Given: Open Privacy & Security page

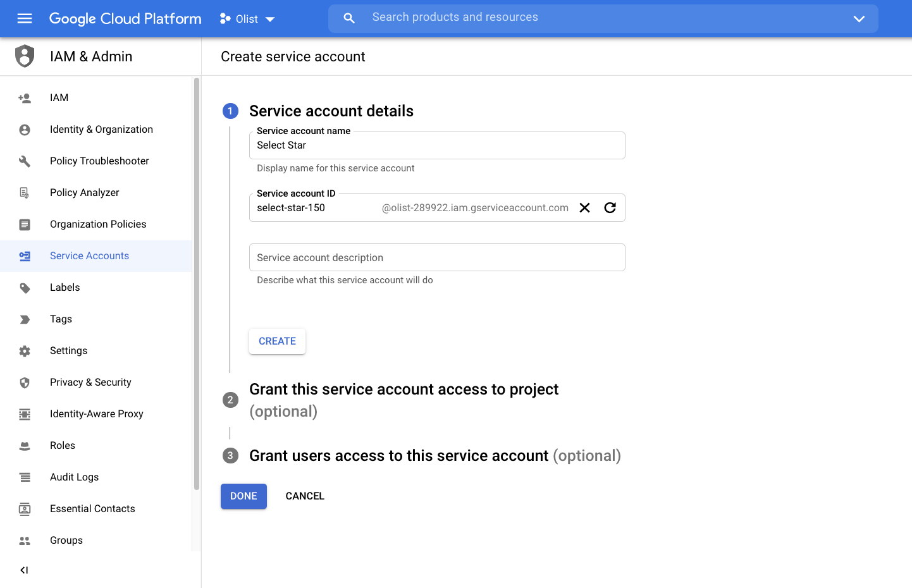Looking at the screenshot, I should coord(96,383).
